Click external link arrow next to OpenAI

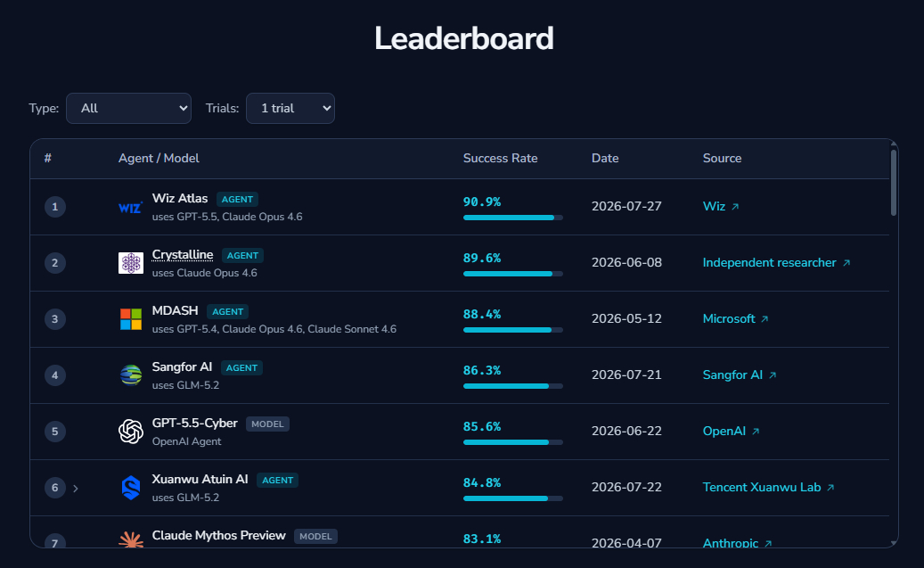[x=756, y=432]
